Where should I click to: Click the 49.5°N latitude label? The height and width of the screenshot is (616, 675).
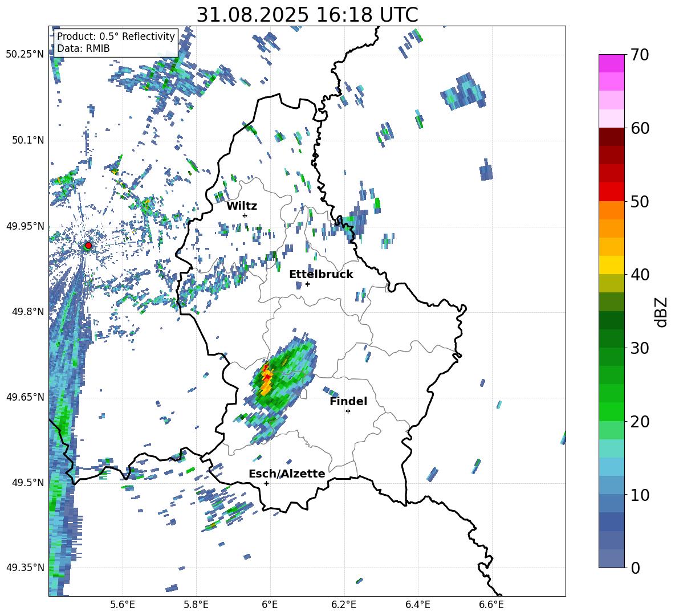click(x=28, y=483)
